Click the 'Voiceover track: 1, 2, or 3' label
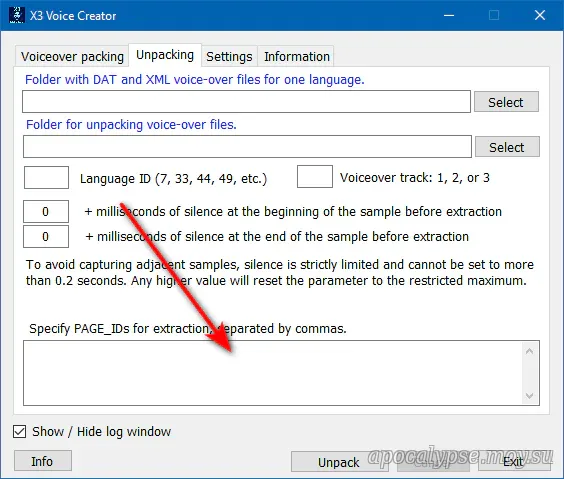This screenshot has width=564, height=479. pos(415,178)
